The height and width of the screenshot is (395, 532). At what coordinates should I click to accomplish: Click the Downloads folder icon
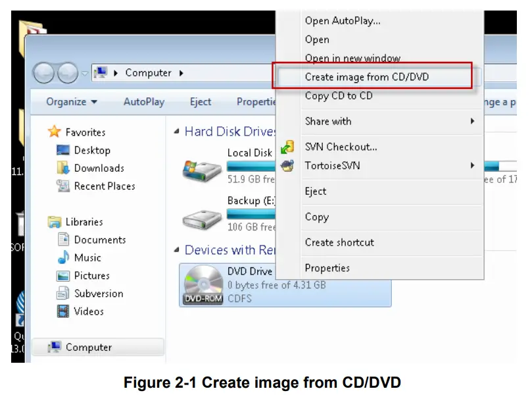coord(63,168)
